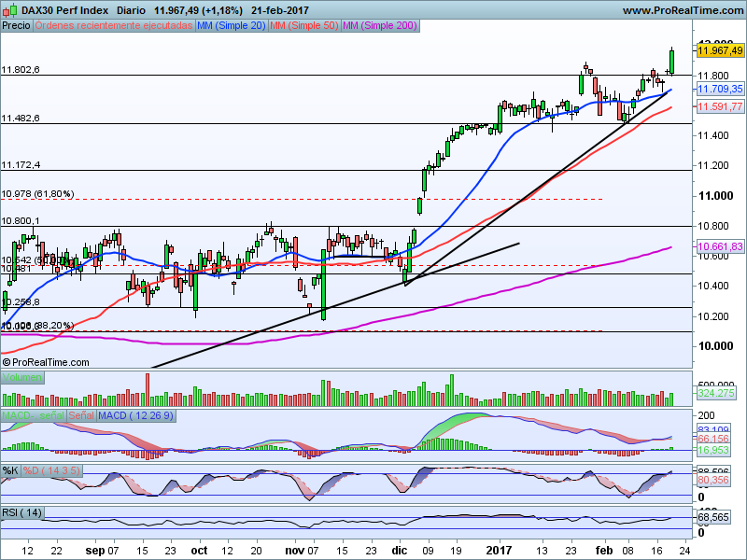Click the Diario timeframe label
Screen dimensions: 747x560
131,10
